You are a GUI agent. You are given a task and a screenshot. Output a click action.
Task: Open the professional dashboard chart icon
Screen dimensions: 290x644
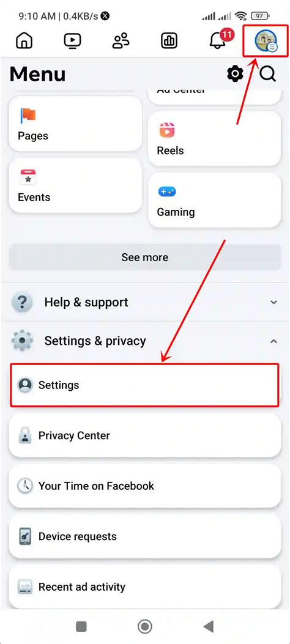pos(169,40)
